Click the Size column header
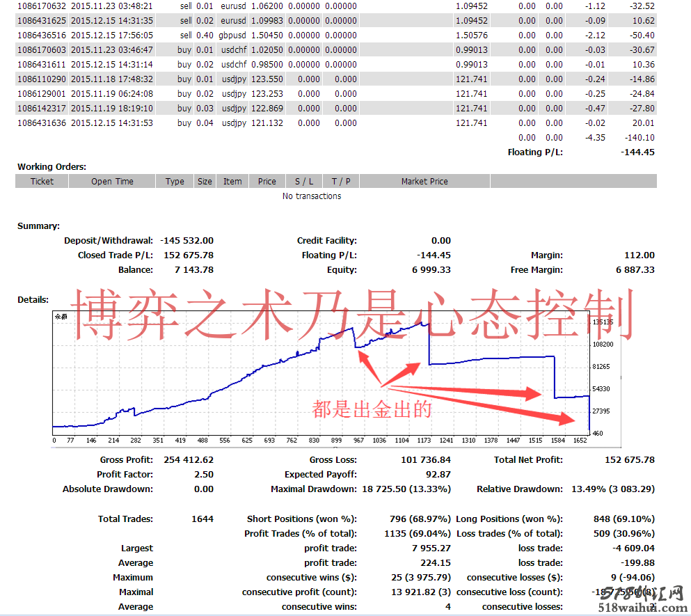Image resolution: width=691 pixels, height=616 pixels. [205, 182]
